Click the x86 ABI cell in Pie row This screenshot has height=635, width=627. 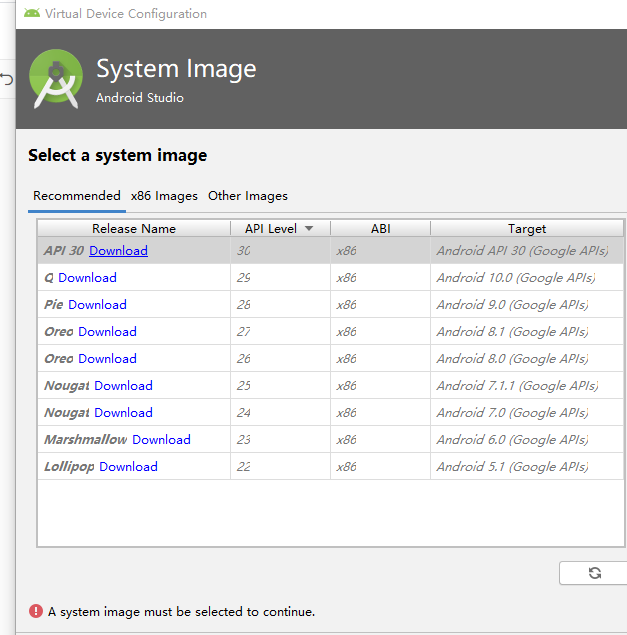click(x=380, y=305)
